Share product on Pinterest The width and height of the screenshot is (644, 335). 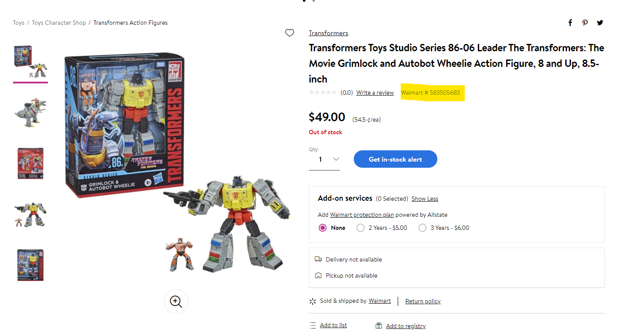(585, 23)
